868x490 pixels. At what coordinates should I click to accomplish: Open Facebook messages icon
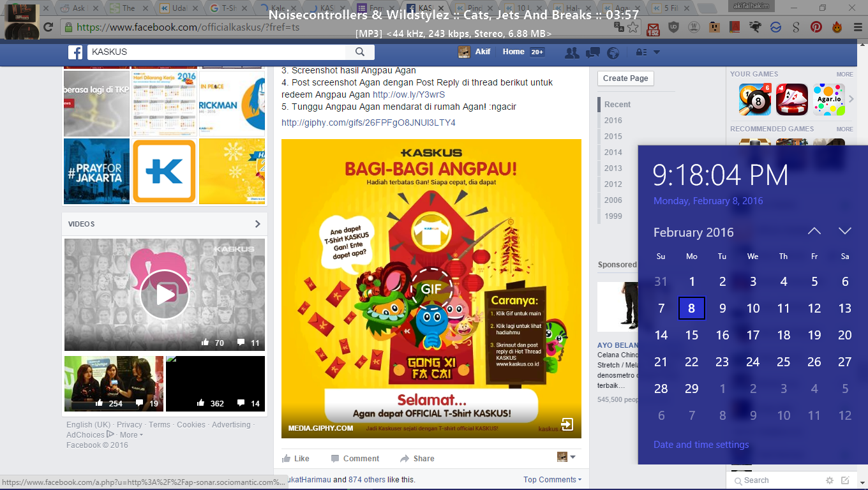click(593, 52)
